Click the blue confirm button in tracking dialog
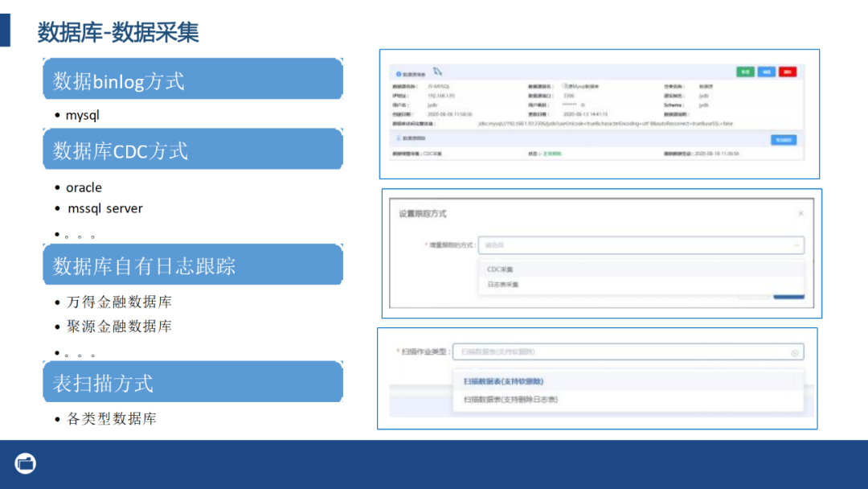The width and height of the screenshot is (868, 489). 789,296
